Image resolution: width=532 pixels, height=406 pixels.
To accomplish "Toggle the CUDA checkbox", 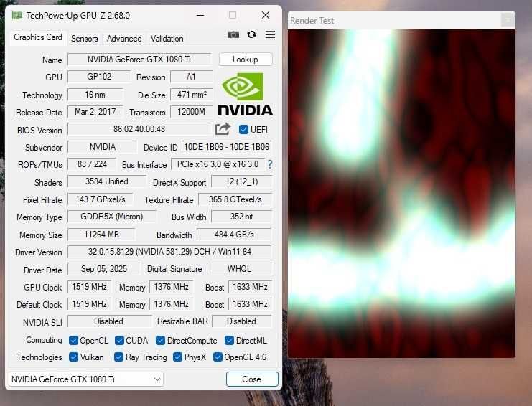I will pos(119,340).
